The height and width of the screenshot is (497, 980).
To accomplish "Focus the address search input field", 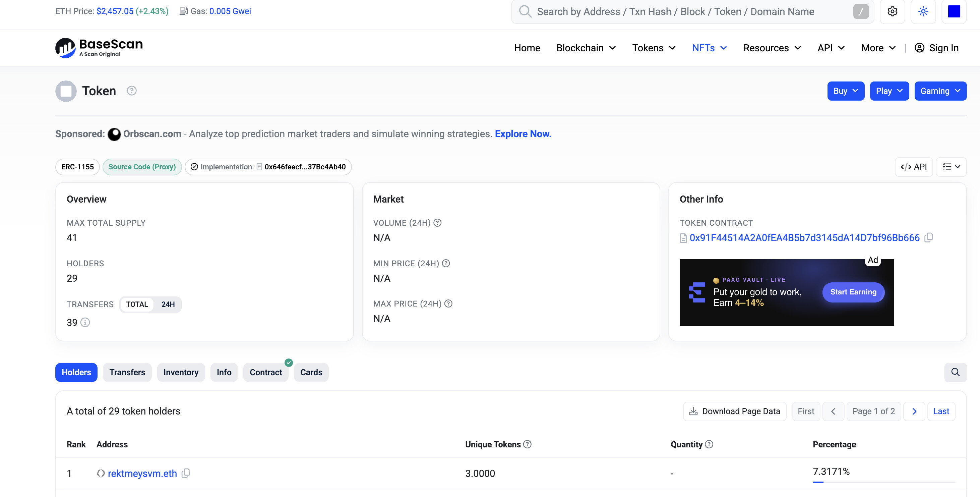I will coord(692,11).
